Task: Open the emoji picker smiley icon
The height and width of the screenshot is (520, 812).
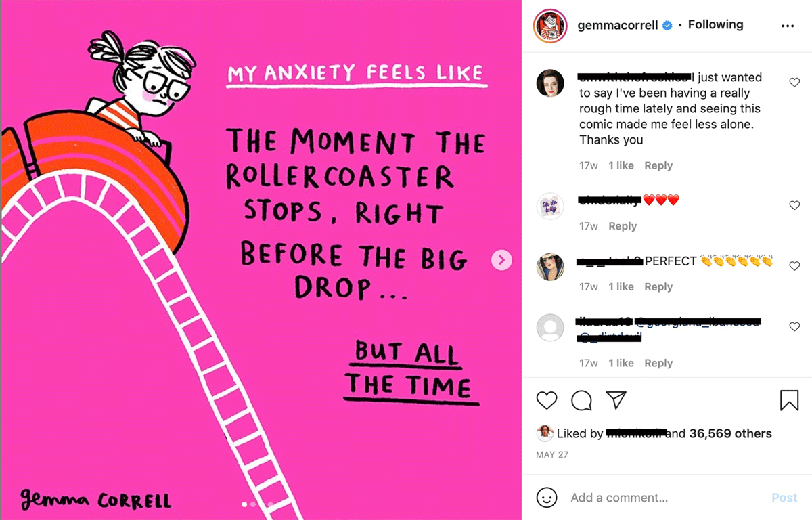Action: (x=547, y=498)
